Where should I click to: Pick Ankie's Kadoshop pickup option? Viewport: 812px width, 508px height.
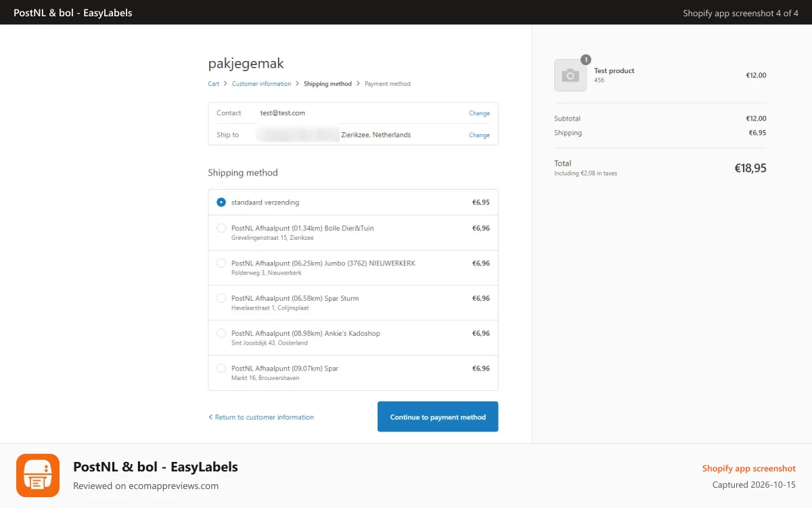point(221,334)
